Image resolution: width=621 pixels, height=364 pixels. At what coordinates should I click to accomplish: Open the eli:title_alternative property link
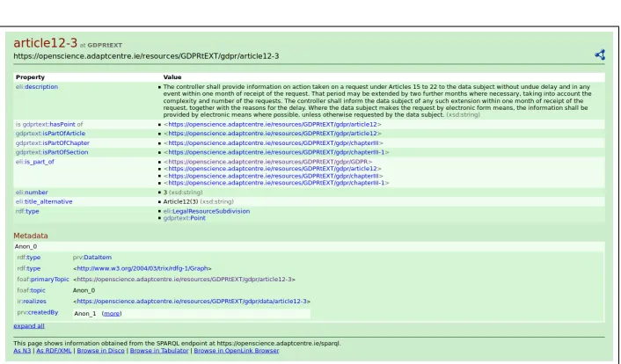[44, 201]
